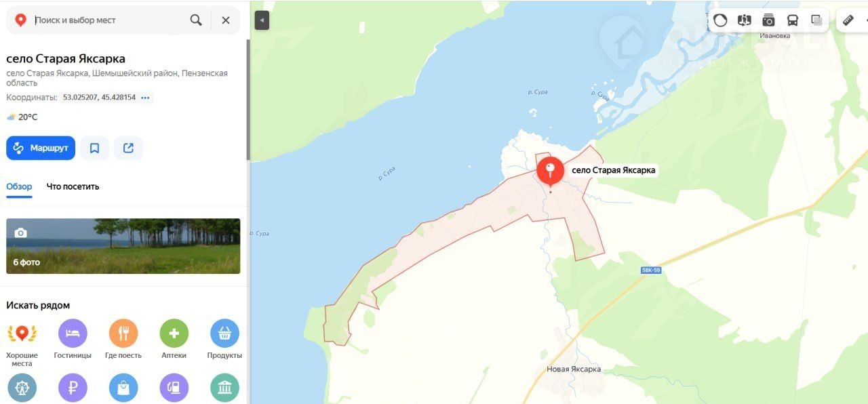Open the map layers switcher
The height and width of the screenshot is (404, 868).
[816, 20]
